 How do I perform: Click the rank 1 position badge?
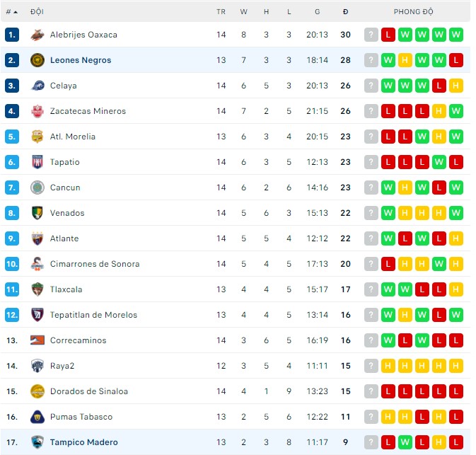(11, 35)
